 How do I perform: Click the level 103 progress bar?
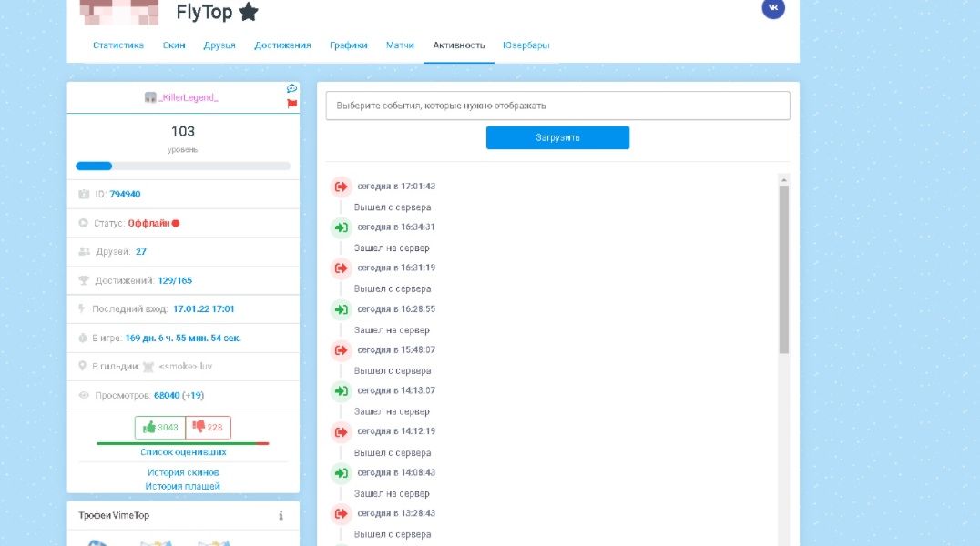pyautogui.click(x=183, y=167)
